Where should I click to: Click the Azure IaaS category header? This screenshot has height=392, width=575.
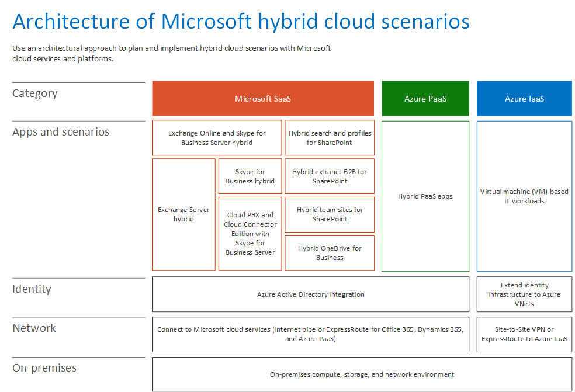coord(524,99)
